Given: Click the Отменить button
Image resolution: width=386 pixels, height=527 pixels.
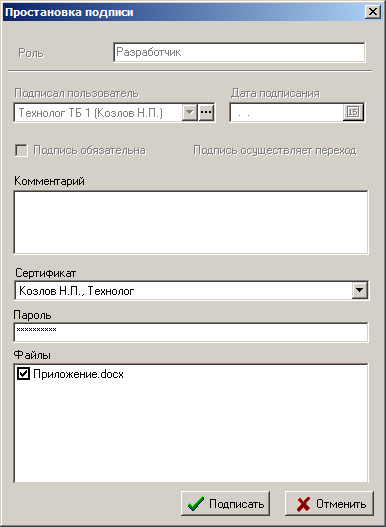Looking at the screenshot, I should point(329,503).
